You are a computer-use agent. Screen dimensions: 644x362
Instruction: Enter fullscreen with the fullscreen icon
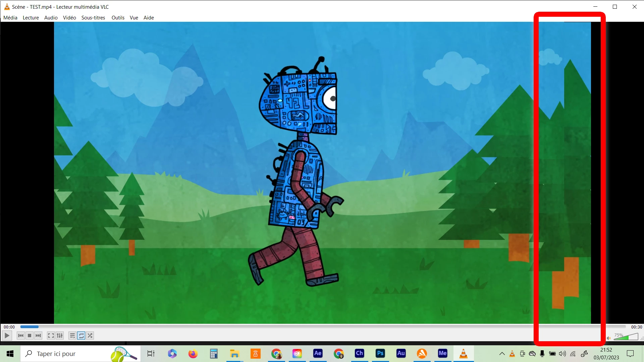(x=51, y=336)
